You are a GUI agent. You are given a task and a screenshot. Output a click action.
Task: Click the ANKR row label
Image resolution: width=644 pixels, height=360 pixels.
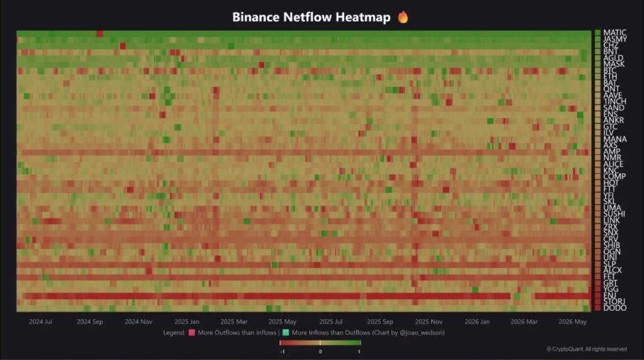point(614,120)
